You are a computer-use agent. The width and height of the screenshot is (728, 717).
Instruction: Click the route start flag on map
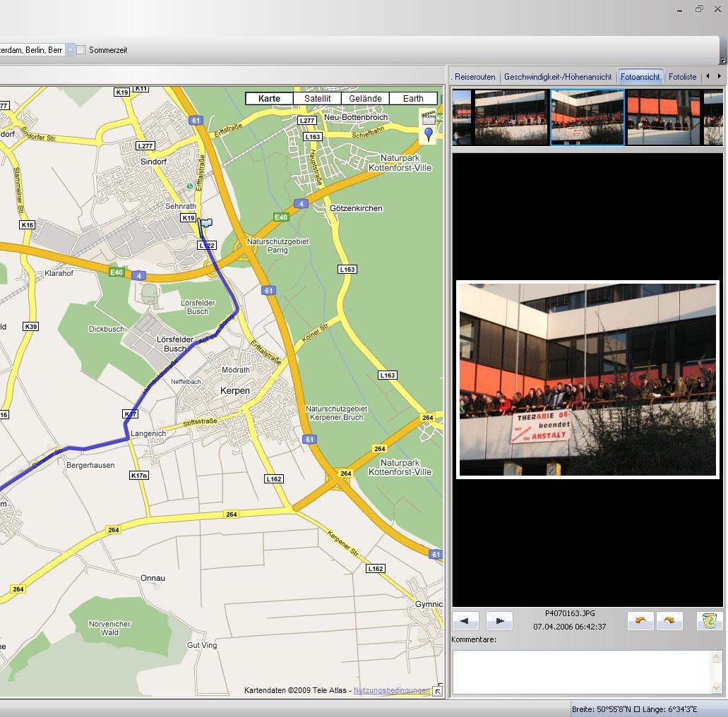click(x=205, y=224)
